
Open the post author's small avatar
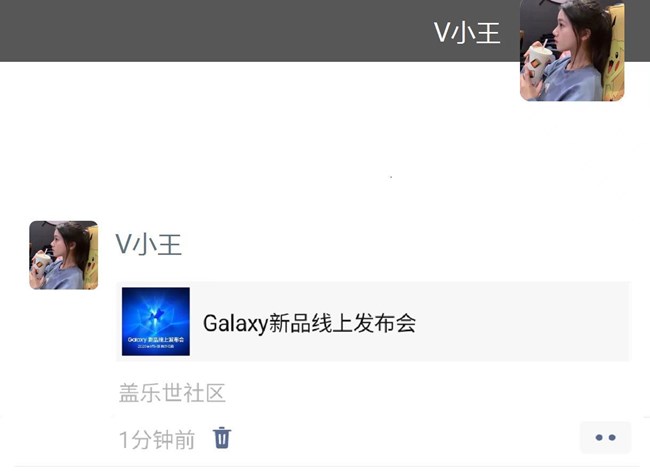pyautogui.click(x=63, y=255)
